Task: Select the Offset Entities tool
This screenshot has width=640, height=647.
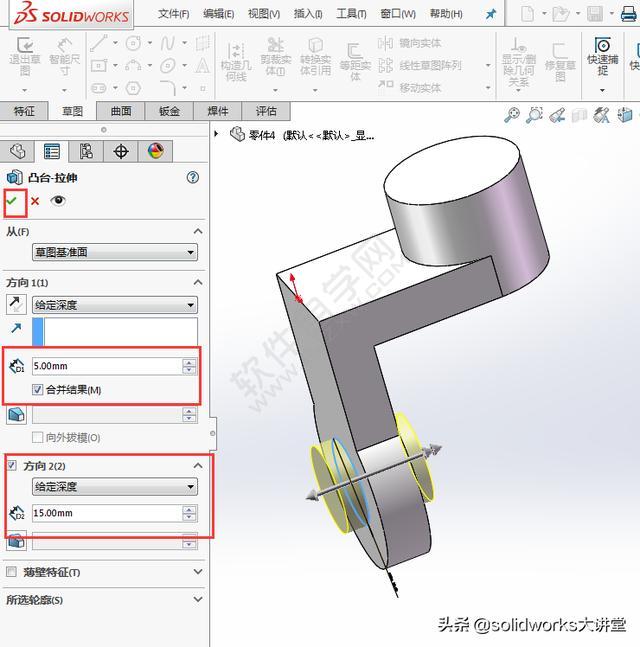Action: coord(355,62)
